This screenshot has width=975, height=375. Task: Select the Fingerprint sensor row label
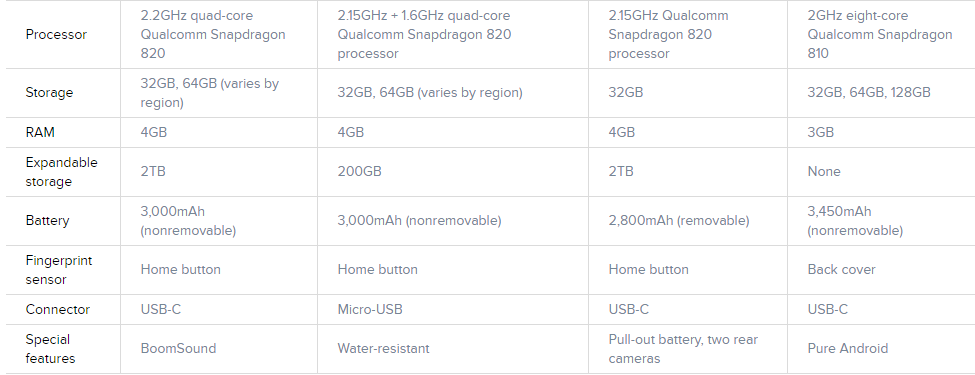[x=58, y=270]
